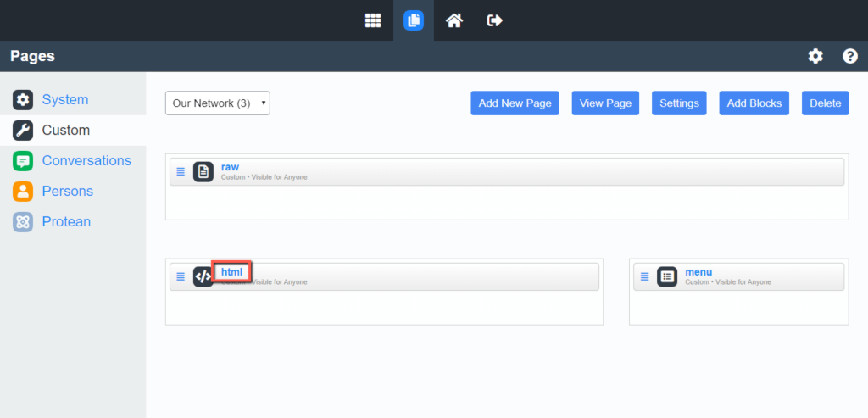Click the Add New Page button

click(x=515, y=103)
